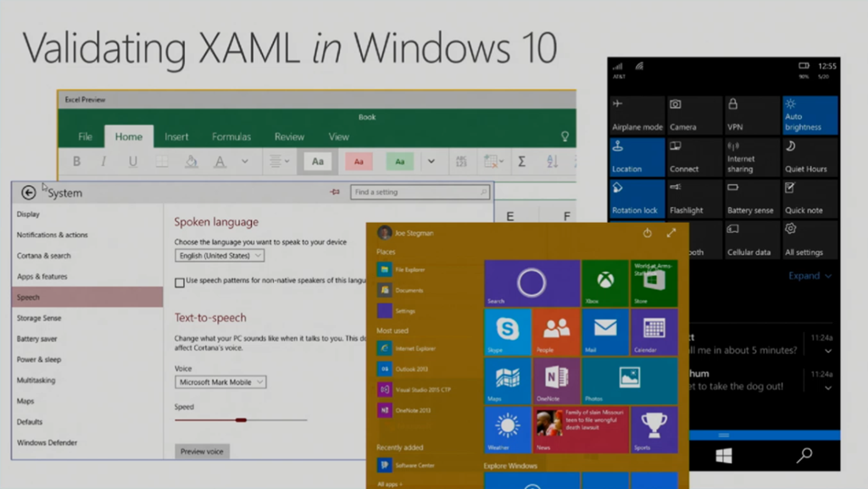Open the alignment dropdown in Excel
This screenshot has height=489, width=868.
tap(280, 162)
